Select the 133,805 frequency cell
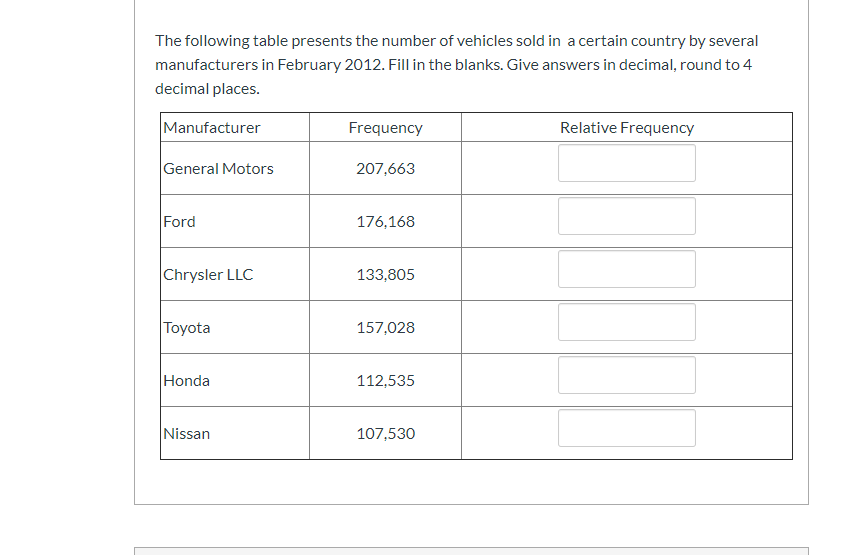Image resolution: width=855 pixels, height=555 pixels. pyautogui.click(x=385, y=275)
